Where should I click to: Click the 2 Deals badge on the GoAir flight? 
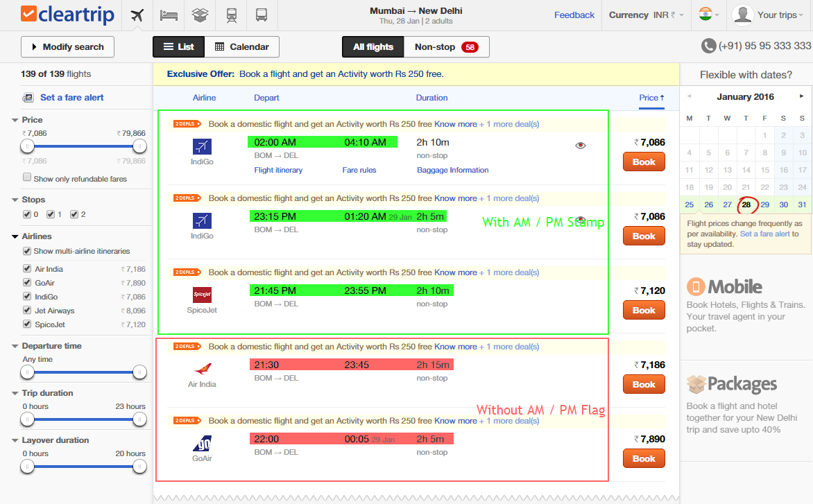[x=187, y=420]
